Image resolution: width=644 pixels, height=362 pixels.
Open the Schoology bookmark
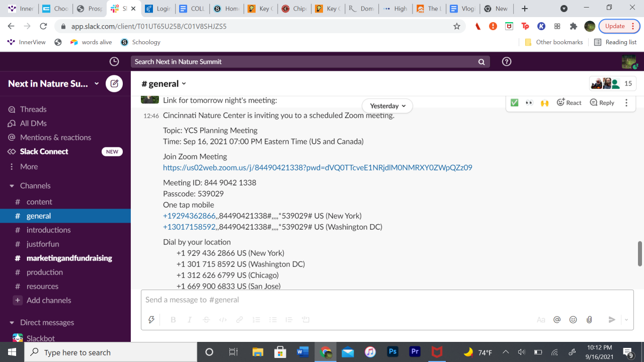[x=141, y=42]
